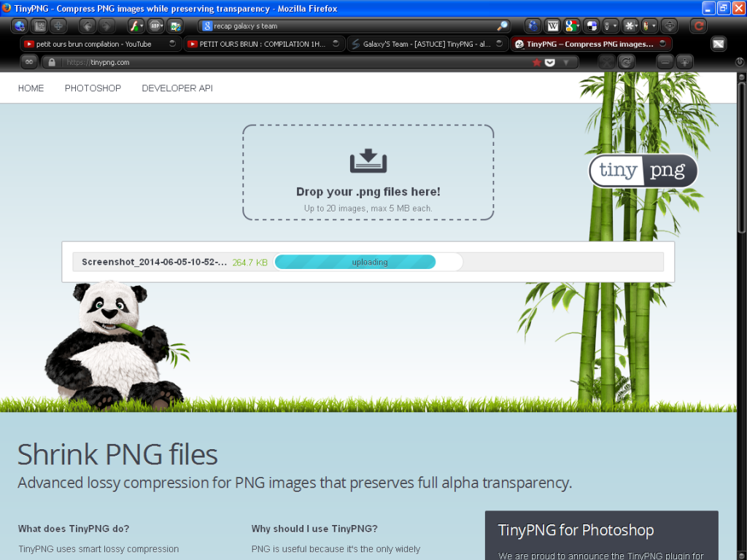
Task: Click the Google search engine icon in search box
Action: point(206,26)
